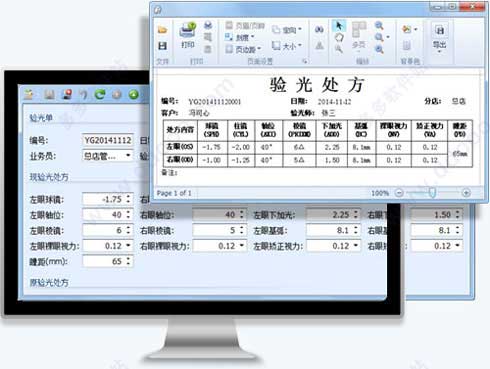The height and width of the screenshot is (369, 490).
Task: Click the 左眼球镜 spinner arrows
Action: [128, 199]
